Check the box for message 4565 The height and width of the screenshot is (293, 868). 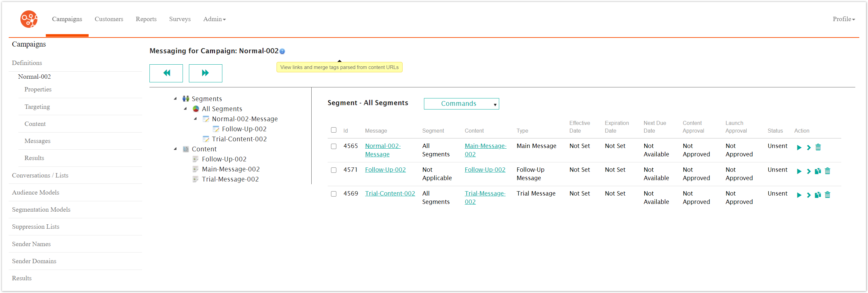[x=334, y=147]
